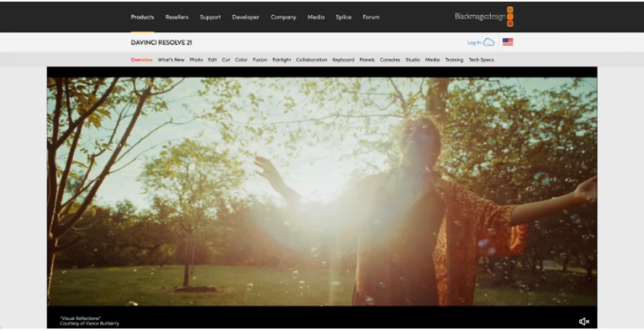Switch to the Collaboration tab
This screenshot has height=331, width=644.
311,59
